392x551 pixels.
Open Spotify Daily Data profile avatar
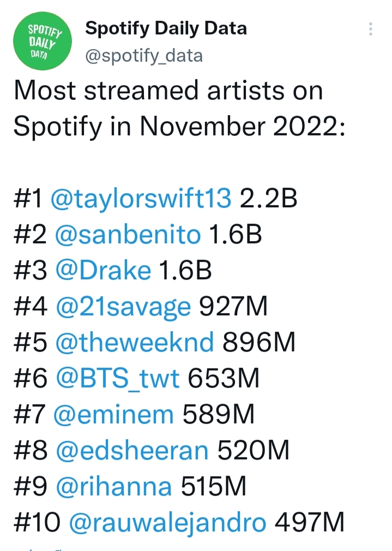click(42, 41)
